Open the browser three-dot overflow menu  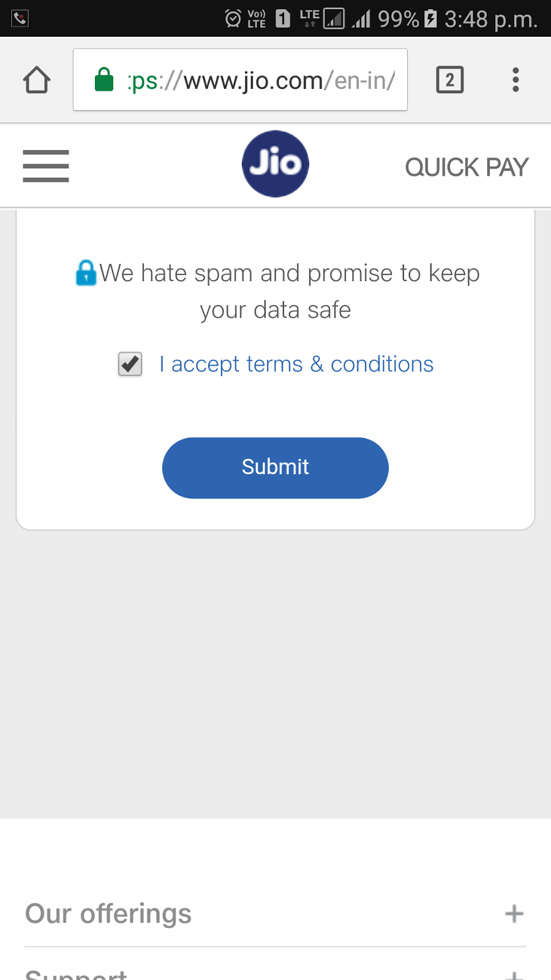pyautogui.click(x=515, y=80)
